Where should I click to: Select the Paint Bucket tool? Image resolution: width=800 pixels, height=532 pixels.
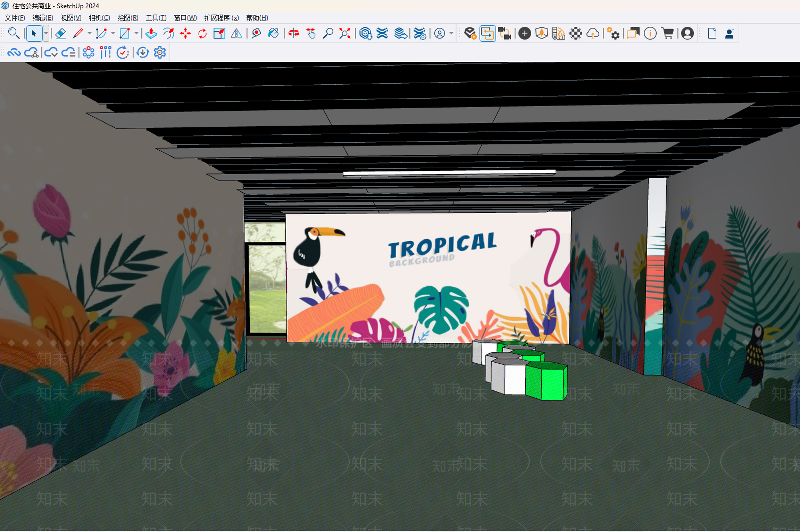pos(273,33)
